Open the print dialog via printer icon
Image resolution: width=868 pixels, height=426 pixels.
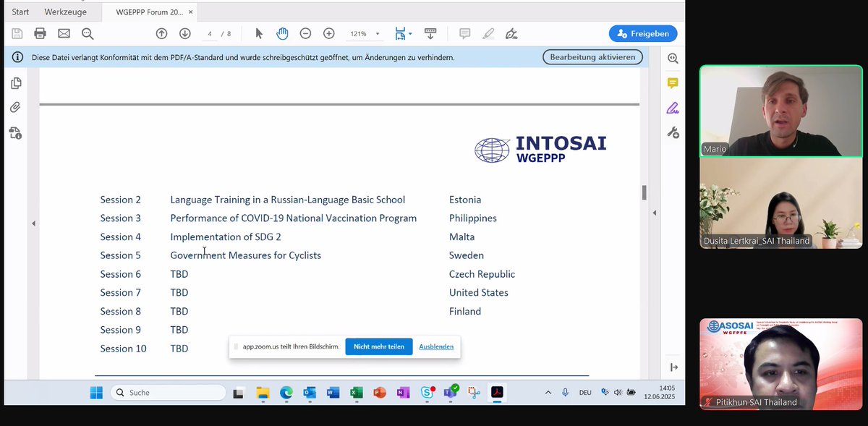tap(40, 33)
